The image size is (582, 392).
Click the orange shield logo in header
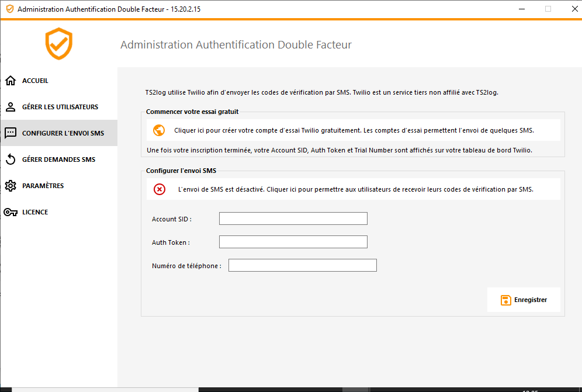59,43
